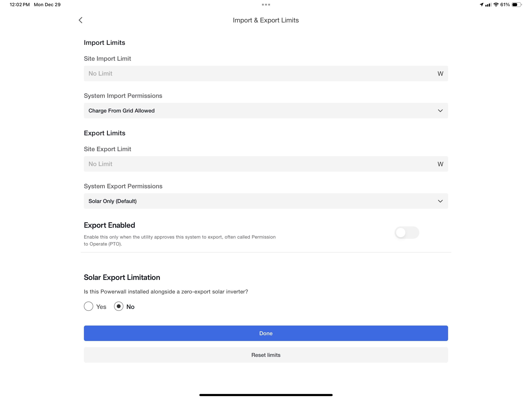Tap the Mon Dec 29 date
Image resolution: width=532 pixels, height=399 pixels.
click(47, 5)
